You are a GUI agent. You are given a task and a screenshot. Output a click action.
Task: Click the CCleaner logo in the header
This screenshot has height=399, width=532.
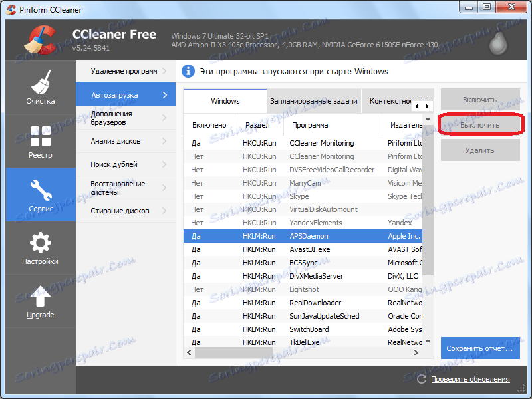(40, 40)
